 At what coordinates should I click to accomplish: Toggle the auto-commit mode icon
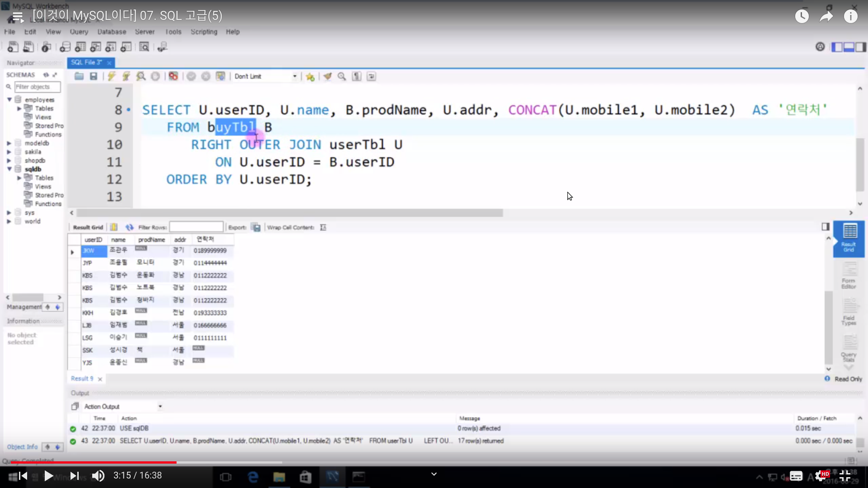(220, 76)
